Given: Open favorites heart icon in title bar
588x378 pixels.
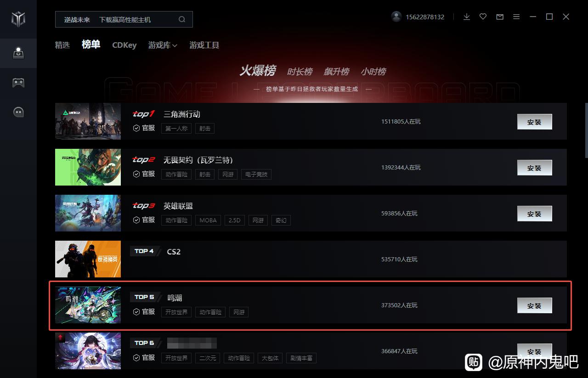Looking at the screenshot, I should tap(483, 17).
